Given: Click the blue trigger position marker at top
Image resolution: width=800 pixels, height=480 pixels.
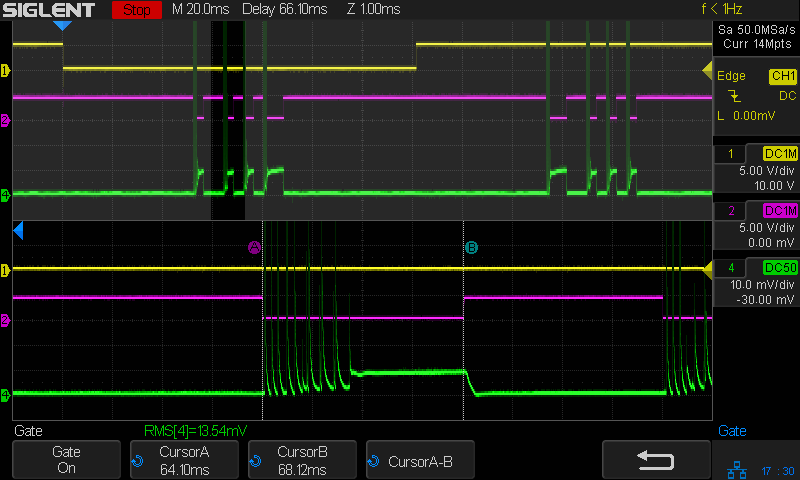Looking at the screenshot, I should [62, 25].
